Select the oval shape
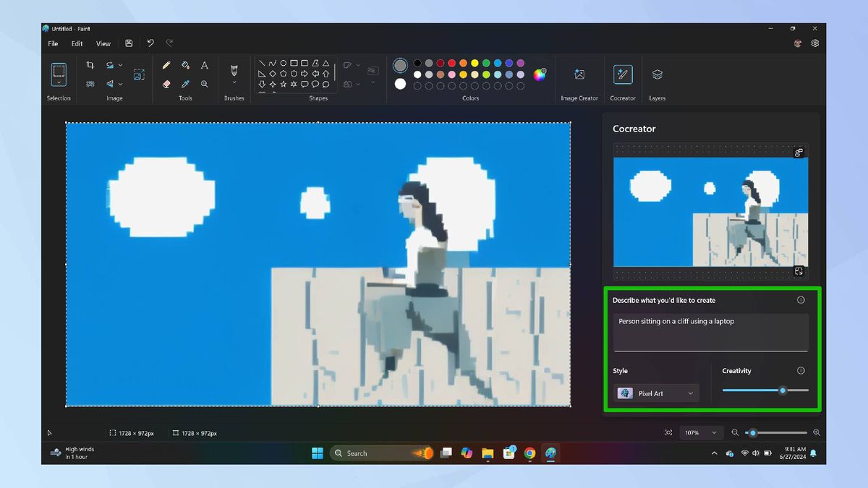 282,62
